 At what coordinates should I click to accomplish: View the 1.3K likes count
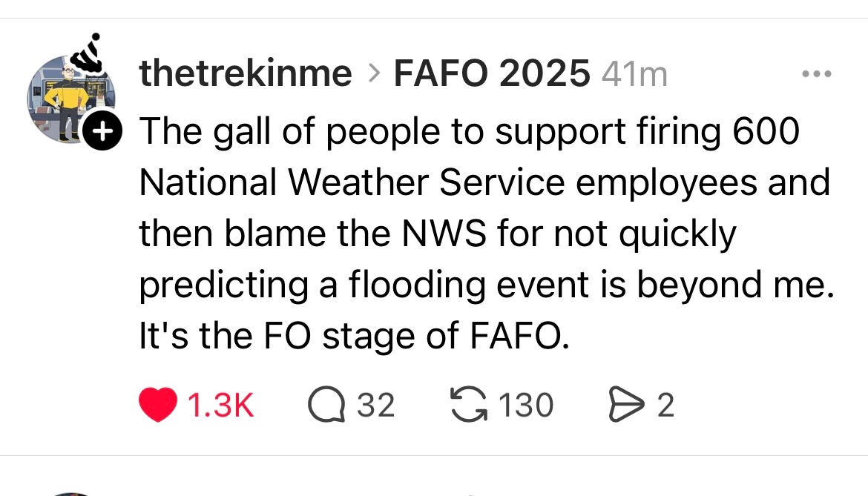click(x=221, y=406)
